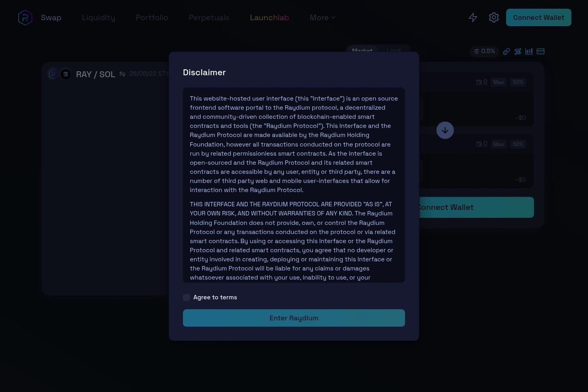
Task: Click the purple swap-arrows icon beside the link icon
Action: click(x=518, y=51)
